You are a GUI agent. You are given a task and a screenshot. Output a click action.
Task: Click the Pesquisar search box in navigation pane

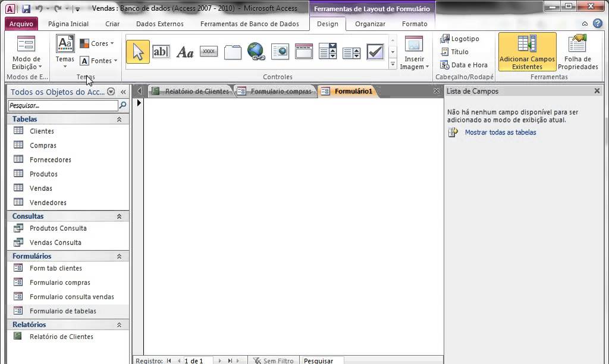pos(63,105)
